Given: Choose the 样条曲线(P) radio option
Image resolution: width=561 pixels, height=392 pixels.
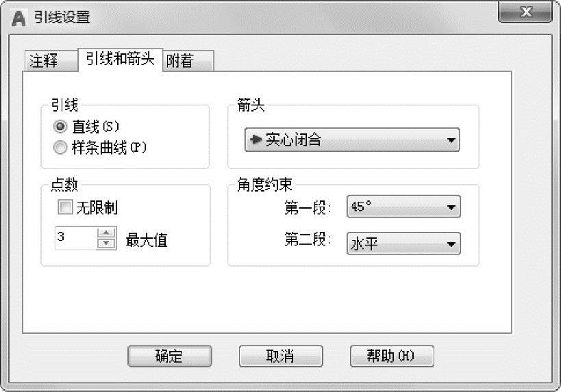Looking at the screenshot, I should point(60,147).
